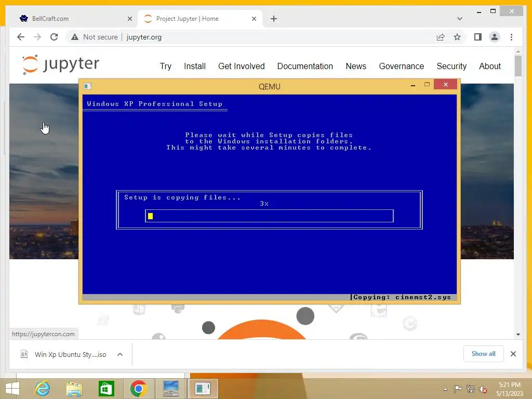
Task: Click the taskbar clock 5:21 PM
Action: click(x=509, y=385)
